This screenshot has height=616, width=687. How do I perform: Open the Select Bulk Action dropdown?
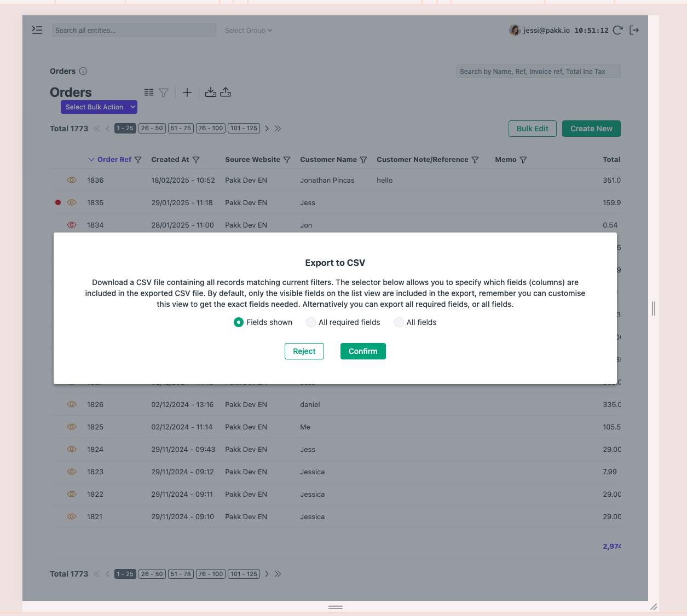[x=99, y=107]
